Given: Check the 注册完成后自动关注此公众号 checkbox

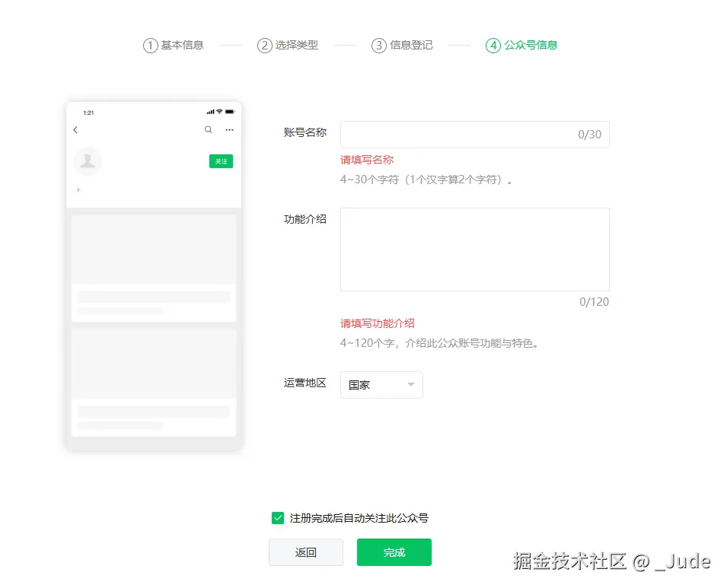Looking at the screenshot, I should click(x=278, y=517).
